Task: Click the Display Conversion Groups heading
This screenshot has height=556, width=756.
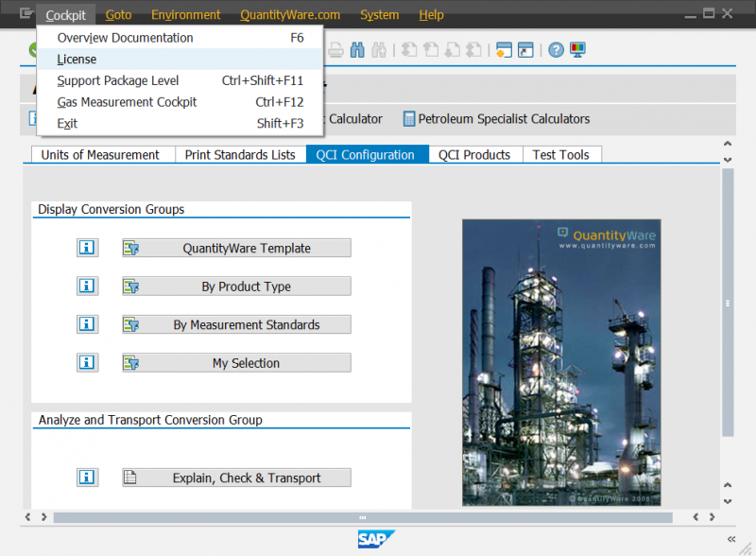Action: pyautogui.click(x=111, y=210)
